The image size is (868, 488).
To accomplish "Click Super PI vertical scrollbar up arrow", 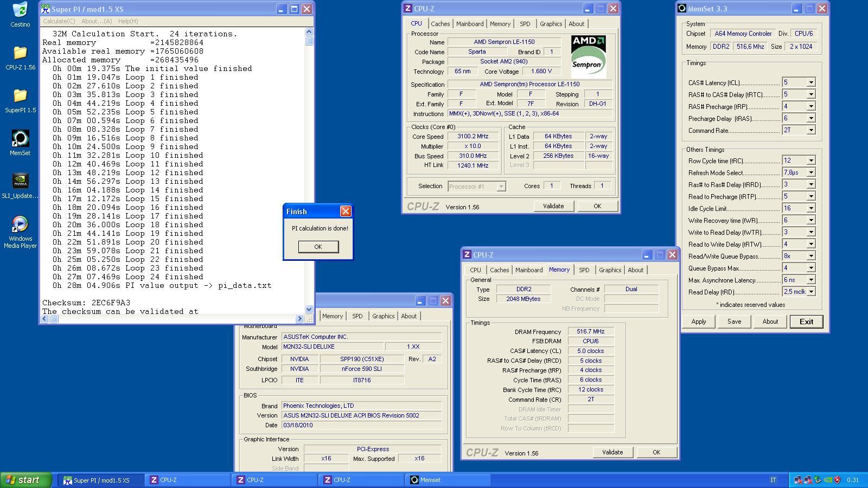I will click(309, 32).
